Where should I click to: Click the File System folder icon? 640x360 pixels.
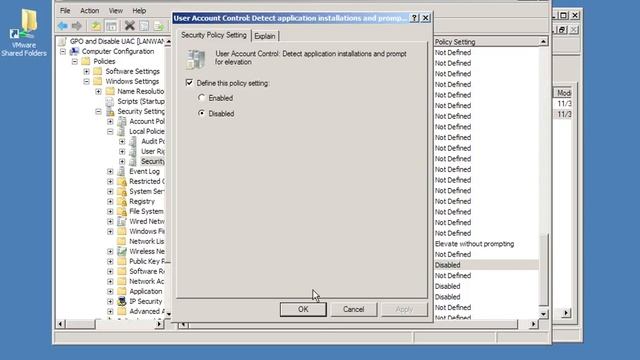click(122, 211)
